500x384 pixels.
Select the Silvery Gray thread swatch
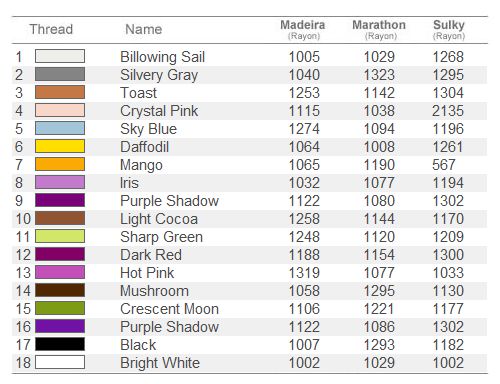click(60, 74)
